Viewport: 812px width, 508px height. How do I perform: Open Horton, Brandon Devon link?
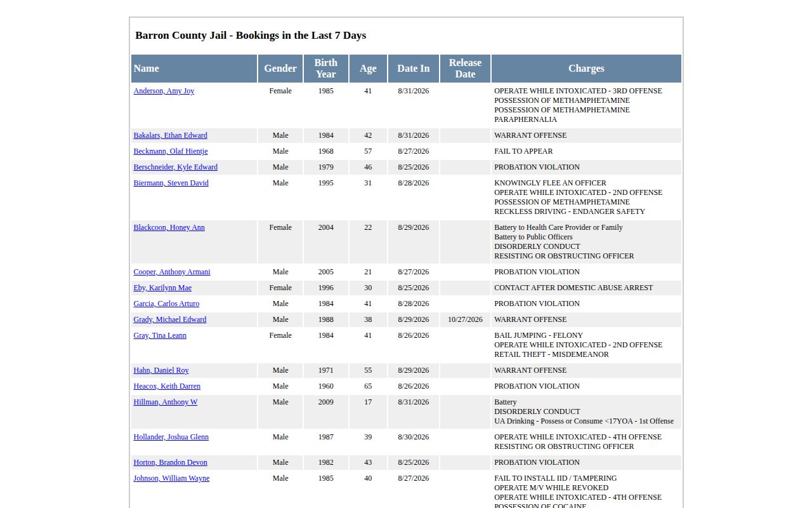[170, 462]
